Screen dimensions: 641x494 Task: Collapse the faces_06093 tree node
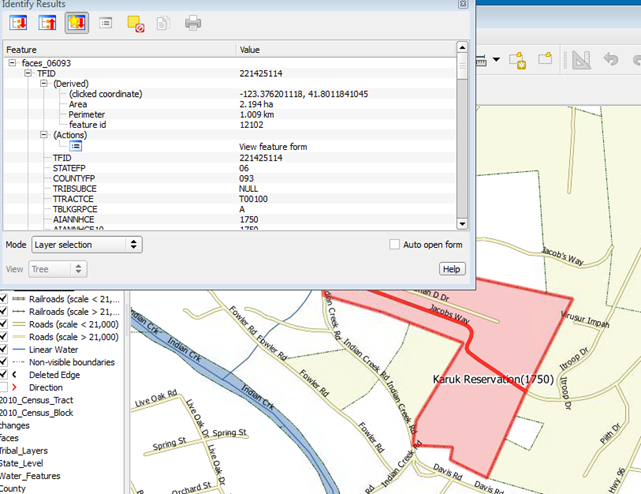click(x=12, y=62)
